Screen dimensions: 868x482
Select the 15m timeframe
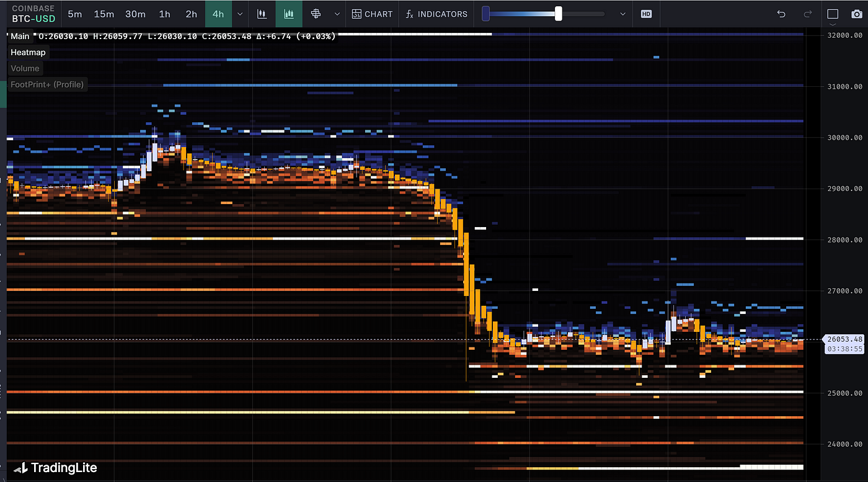pos(104,14)
